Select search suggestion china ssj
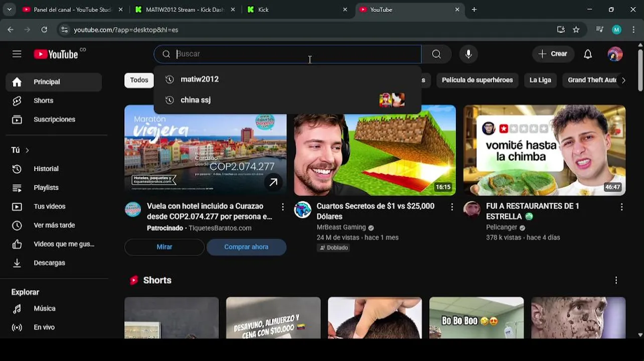Image resolution: width=644 pixels, height=361 pixels. 287,100
